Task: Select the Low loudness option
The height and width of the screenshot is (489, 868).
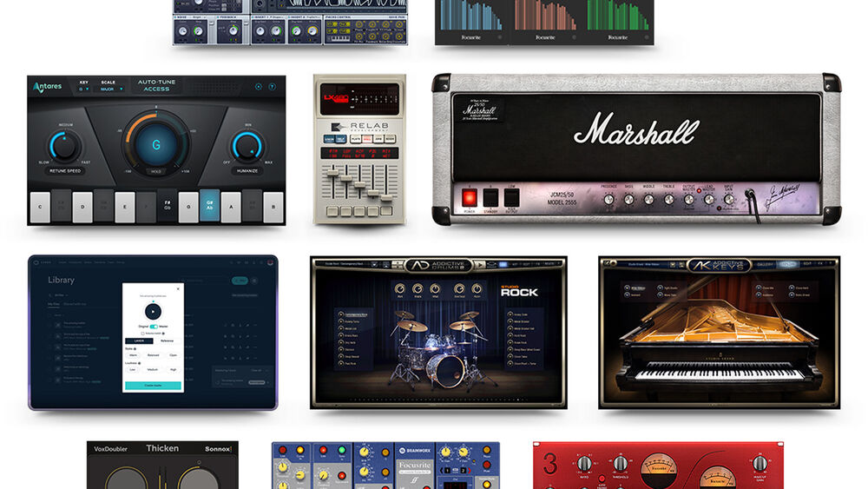Action: pyautogui.click(x=133, y=369)
